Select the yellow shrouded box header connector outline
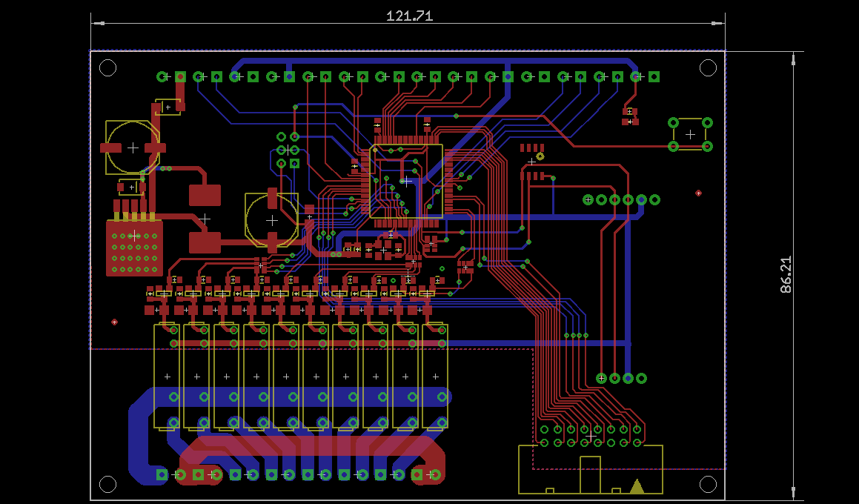This screenshot has width=859, height=504. 591,469
